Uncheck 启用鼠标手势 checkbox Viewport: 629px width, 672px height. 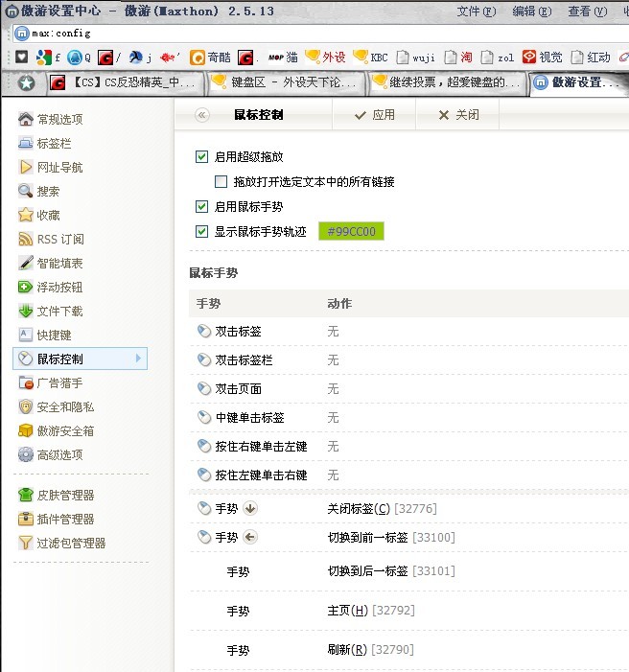pyautogui.click(x=201, y=206)
